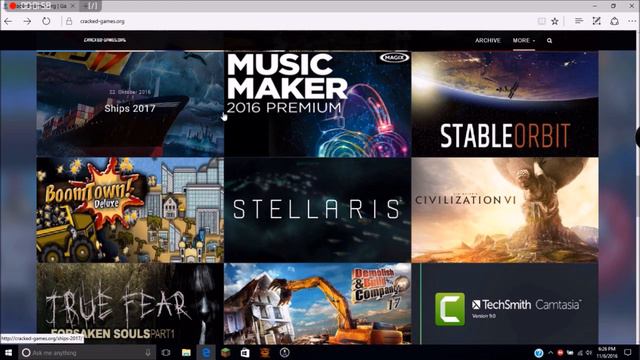Open Music Maker 2016 Premium tile

click(x=317, y=104)
